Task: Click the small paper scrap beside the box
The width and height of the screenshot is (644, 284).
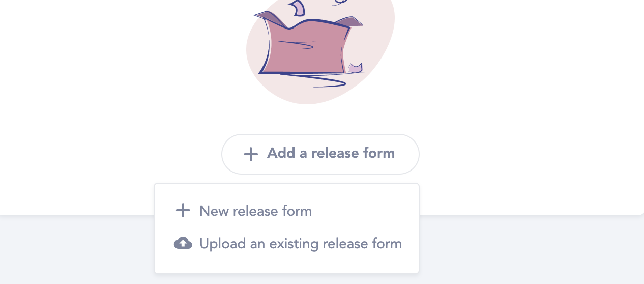Action: (x=355, y=68)
